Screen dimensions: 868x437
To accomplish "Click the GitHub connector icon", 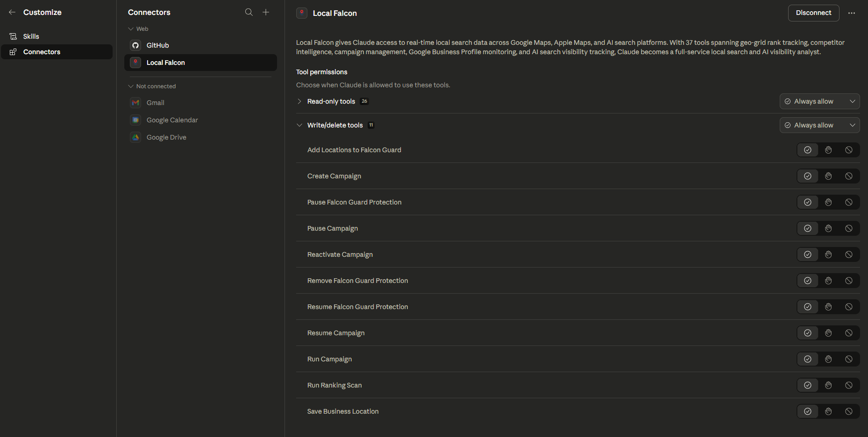I will [x=135, y=45].
